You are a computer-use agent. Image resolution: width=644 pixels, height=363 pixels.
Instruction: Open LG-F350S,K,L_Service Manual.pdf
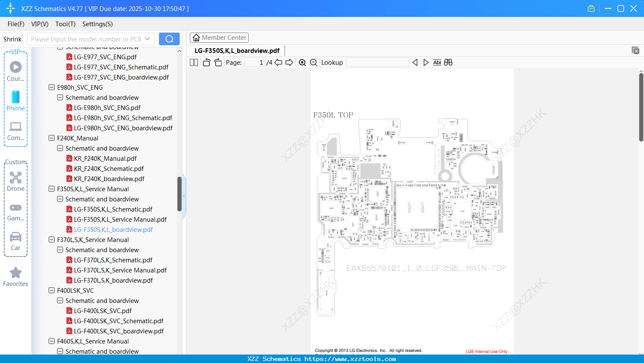pyautogui.click(x=120, y=219)
